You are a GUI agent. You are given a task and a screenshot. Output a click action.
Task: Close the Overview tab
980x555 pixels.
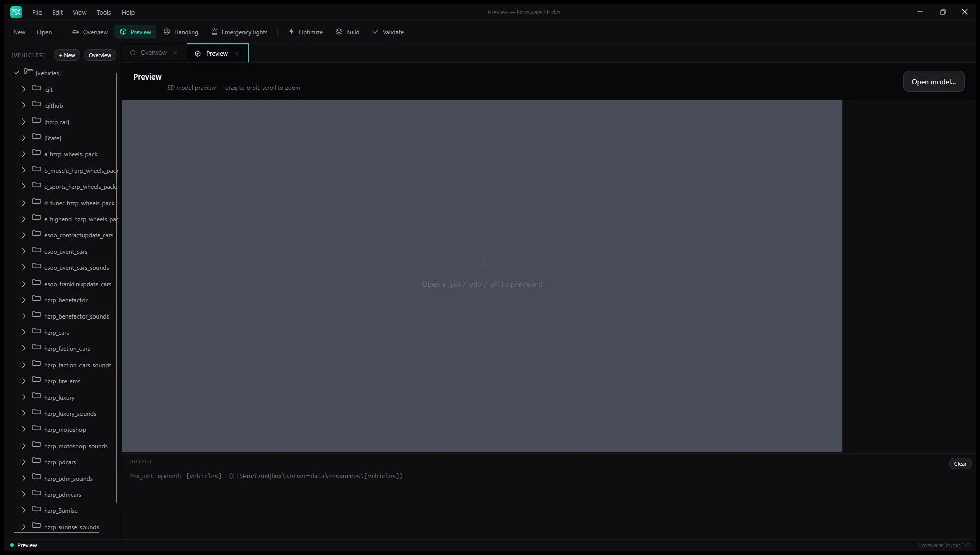[x=176, y=53]
